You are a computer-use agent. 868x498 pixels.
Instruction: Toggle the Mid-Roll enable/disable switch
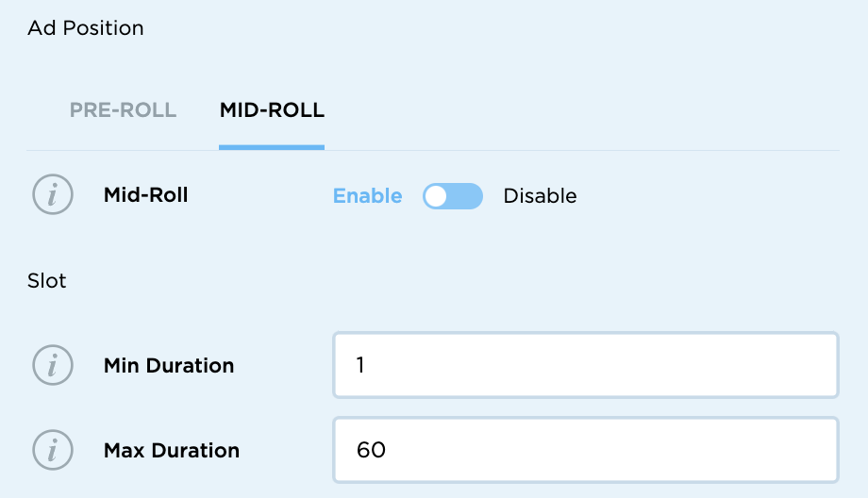[x=453, y=196]
